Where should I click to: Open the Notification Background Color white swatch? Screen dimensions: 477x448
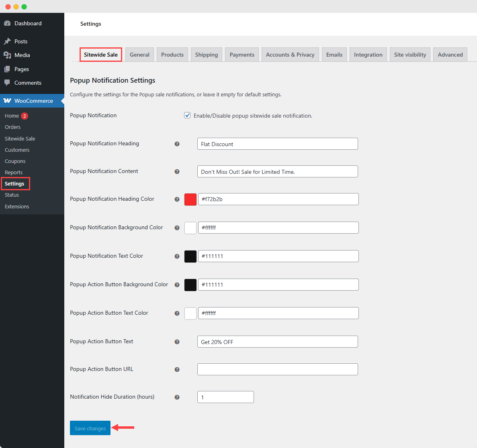tap(190, 228)
